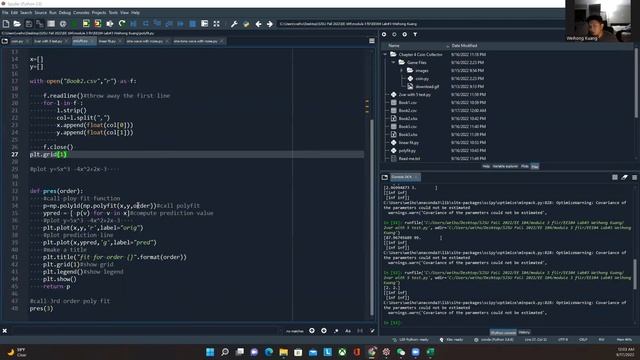Switch to the console History tab
The image size is (640, 360).
524,332
